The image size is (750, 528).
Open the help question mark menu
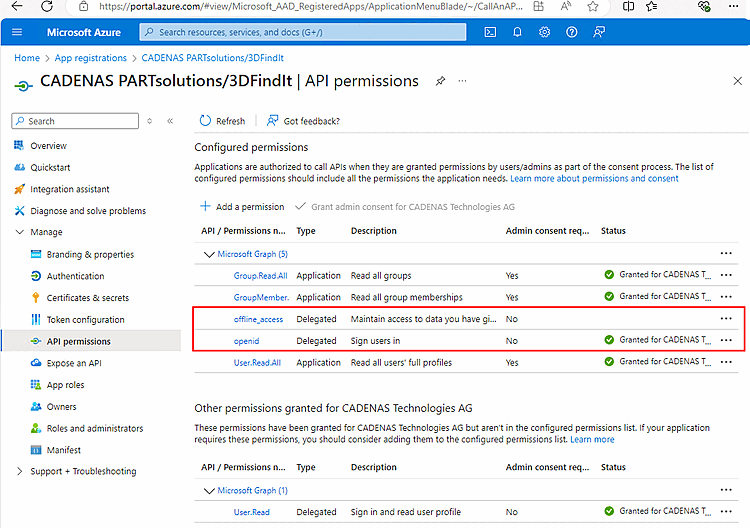pos(572,32)
